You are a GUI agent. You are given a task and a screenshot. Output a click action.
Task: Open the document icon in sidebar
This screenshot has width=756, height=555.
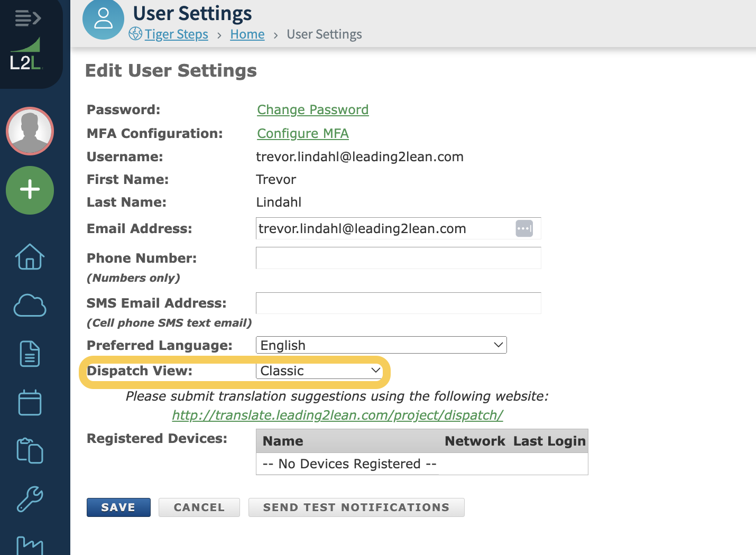(x=30, y=354)
